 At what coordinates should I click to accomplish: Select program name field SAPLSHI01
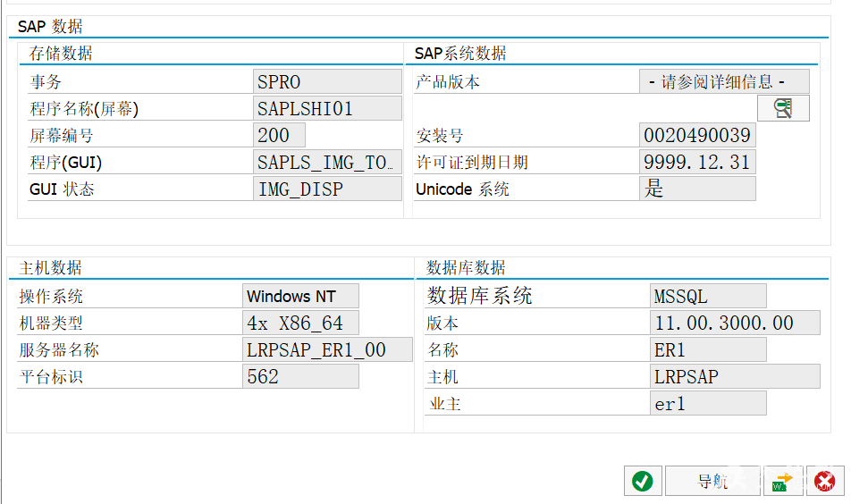coord(327,108)
